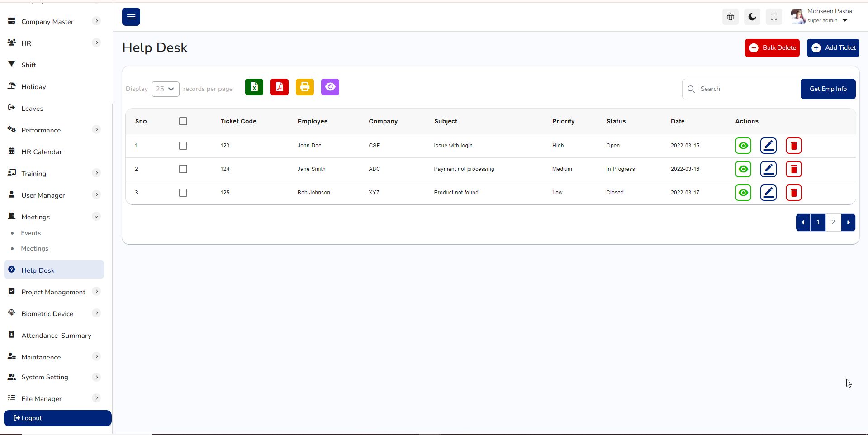The height and width of the screenshot is (435, 868).
Task: Click the Ticket Code column header
Action: pos(238,121)
